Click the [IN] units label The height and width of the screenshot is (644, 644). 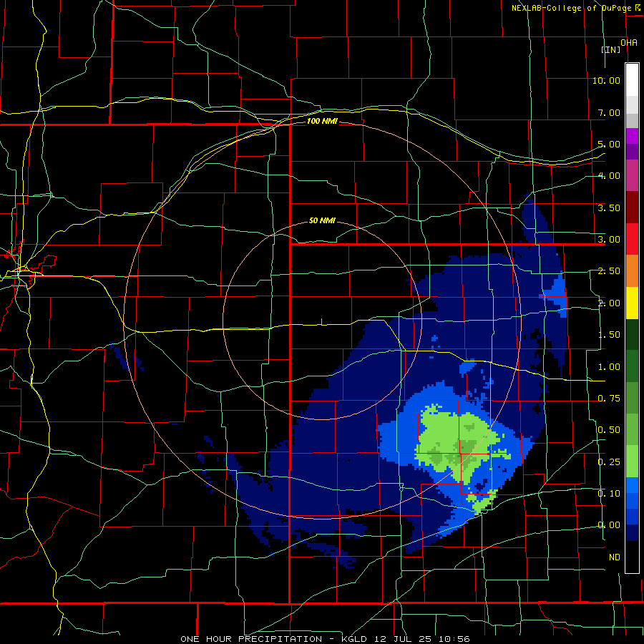click(x=611, y=49)
